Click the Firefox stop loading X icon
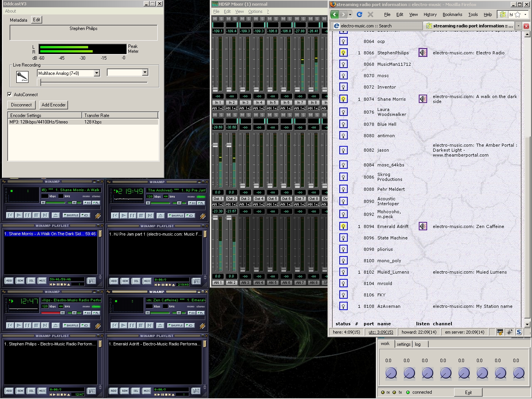 pyautogui.click(x=370, y=14)
